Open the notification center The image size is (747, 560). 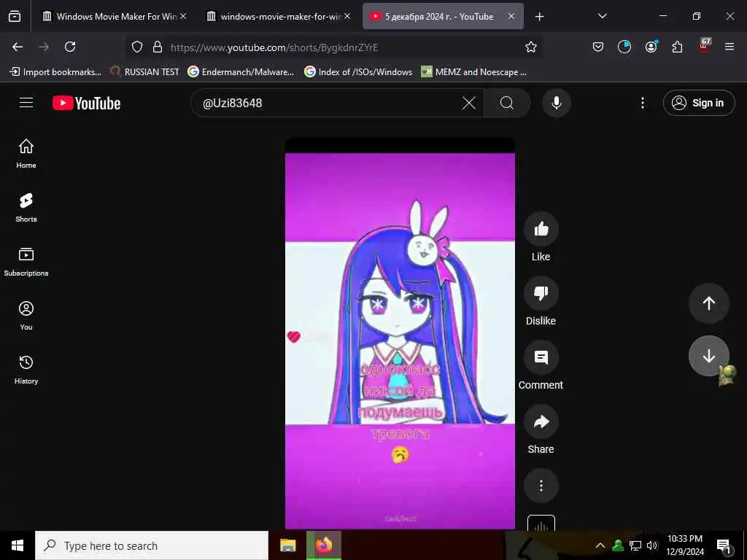(724, 546)
